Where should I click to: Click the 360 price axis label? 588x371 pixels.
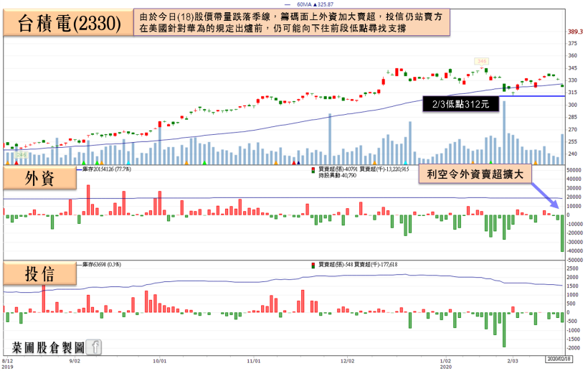click(x=573, y=55)
